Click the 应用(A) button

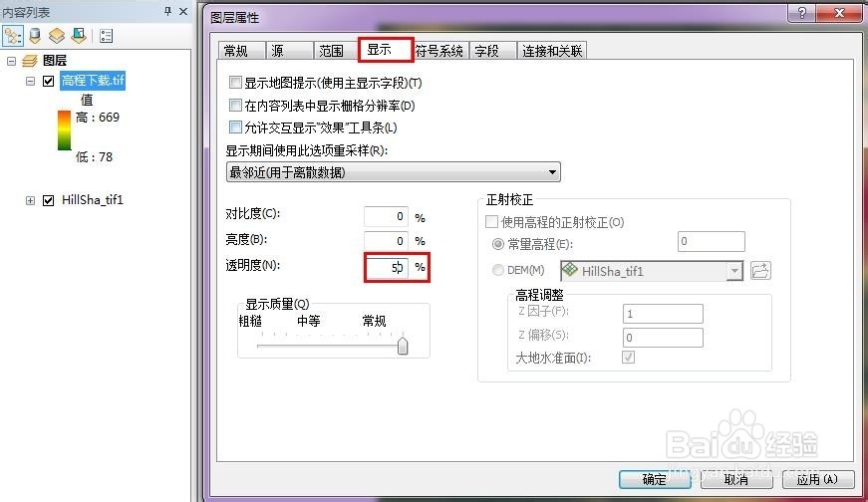(817, 479)
